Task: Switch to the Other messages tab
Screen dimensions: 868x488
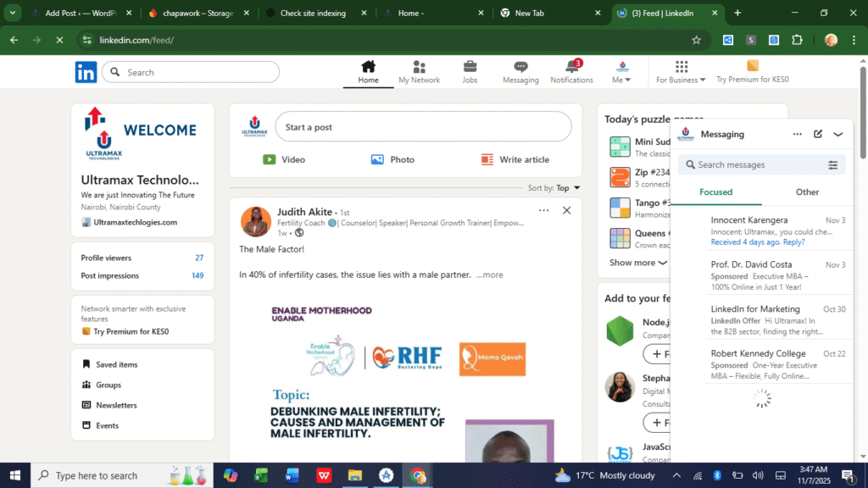Action: point(807,192)
